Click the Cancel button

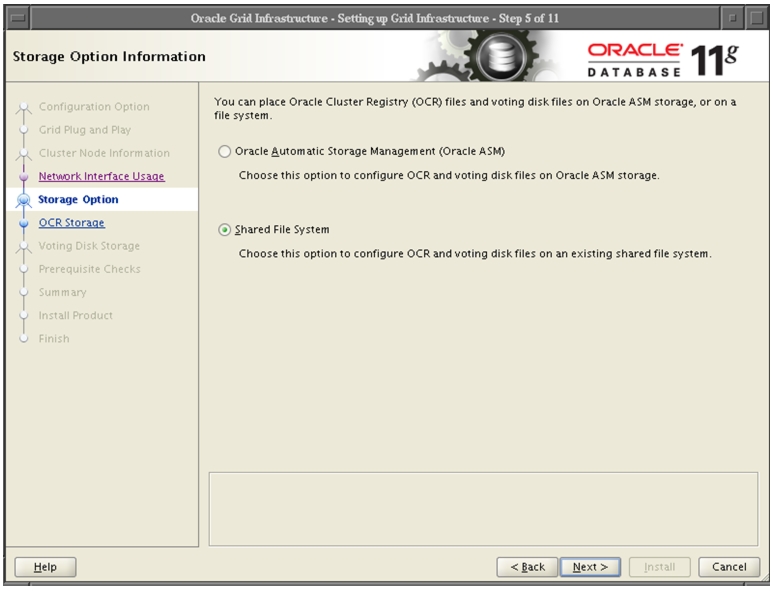729,567
